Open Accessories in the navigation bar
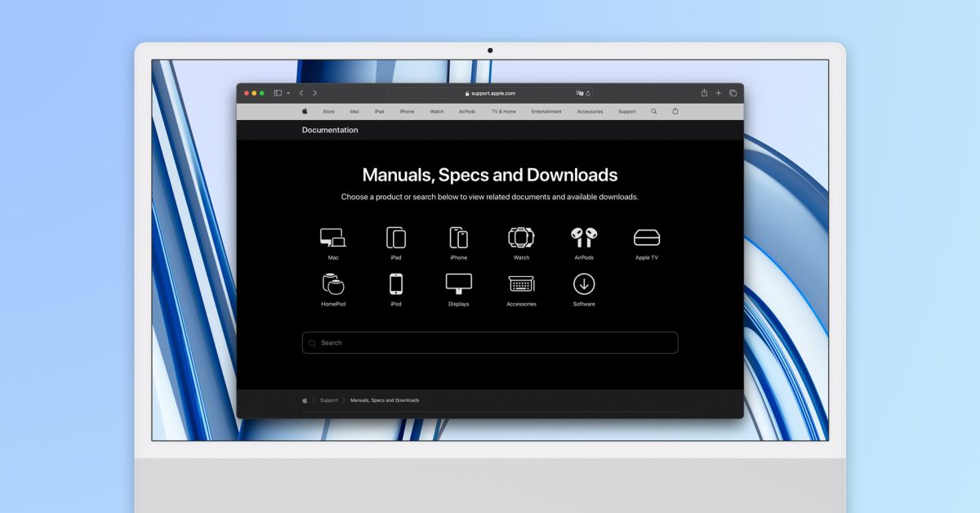Image resolution: width=980 pixels, height=513 pixels. tap(590, 111)
